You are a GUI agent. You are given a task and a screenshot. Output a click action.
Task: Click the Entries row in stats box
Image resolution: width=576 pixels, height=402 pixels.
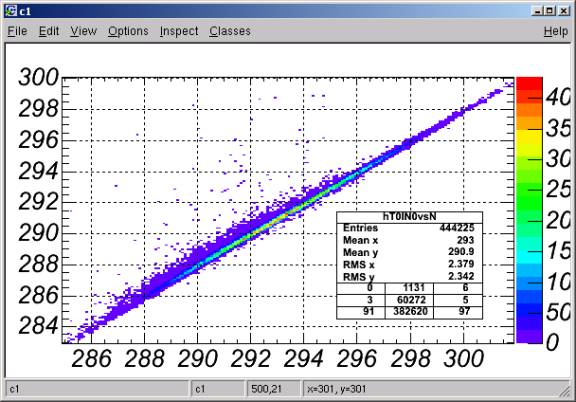click(409, 228)
